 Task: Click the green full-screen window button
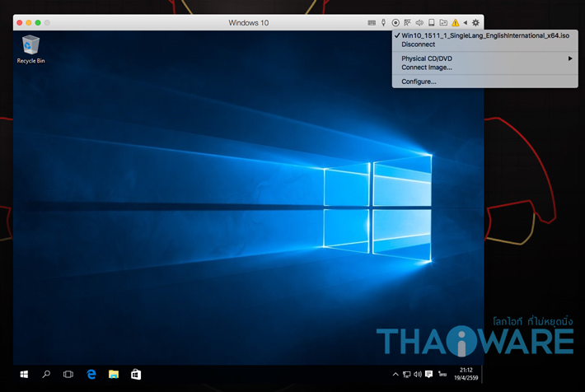point(38,23)
